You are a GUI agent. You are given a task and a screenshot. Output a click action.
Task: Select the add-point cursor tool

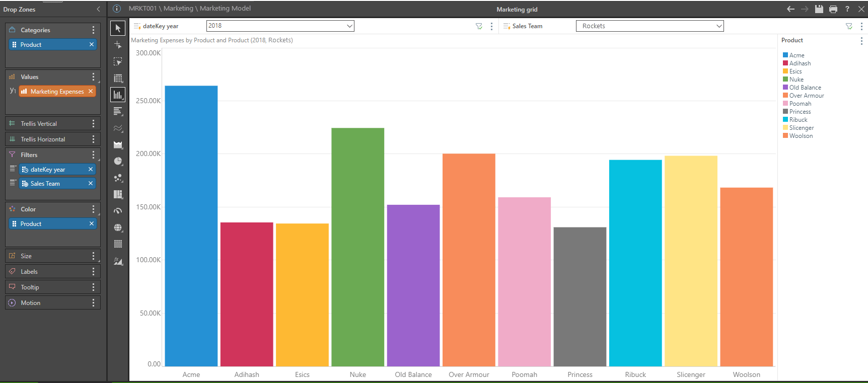click(x=118, y=45)
